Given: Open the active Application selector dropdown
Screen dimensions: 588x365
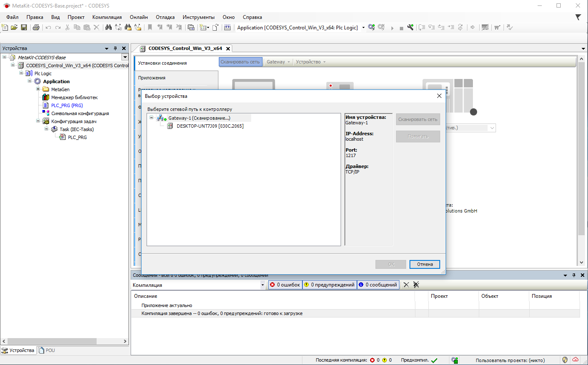Looking at the screenshot, I should tap(363, 28).
